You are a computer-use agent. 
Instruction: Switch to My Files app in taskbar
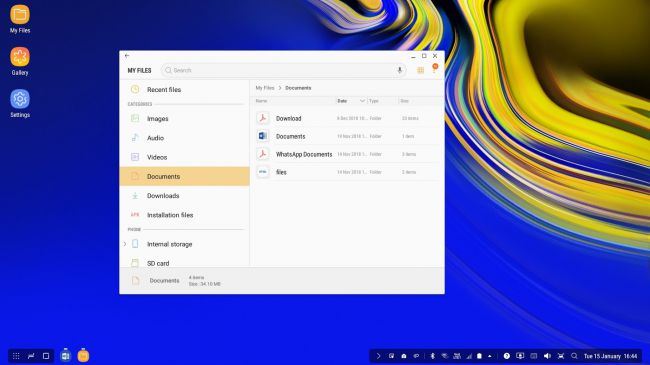click(x=83, y=355)
